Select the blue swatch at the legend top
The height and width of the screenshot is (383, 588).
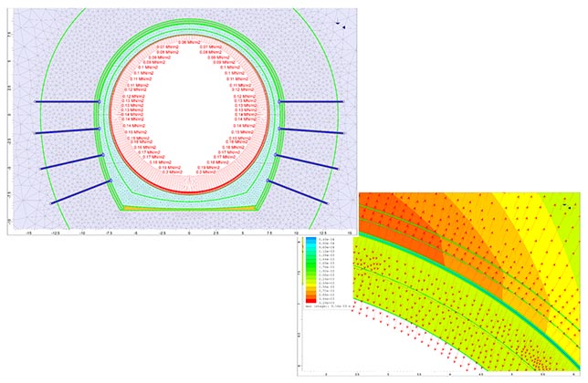310,239
